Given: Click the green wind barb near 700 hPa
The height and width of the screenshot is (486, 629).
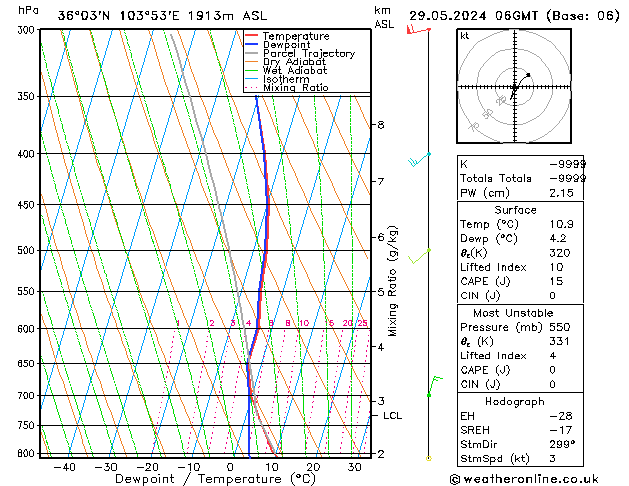Looking at the screenshot, I should [x=432, y=386].
